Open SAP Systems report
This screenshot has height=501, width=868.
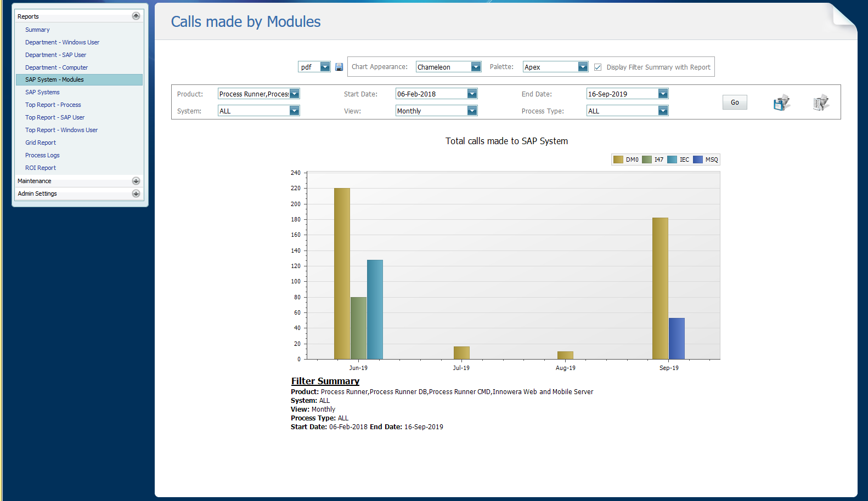point(42,92)
